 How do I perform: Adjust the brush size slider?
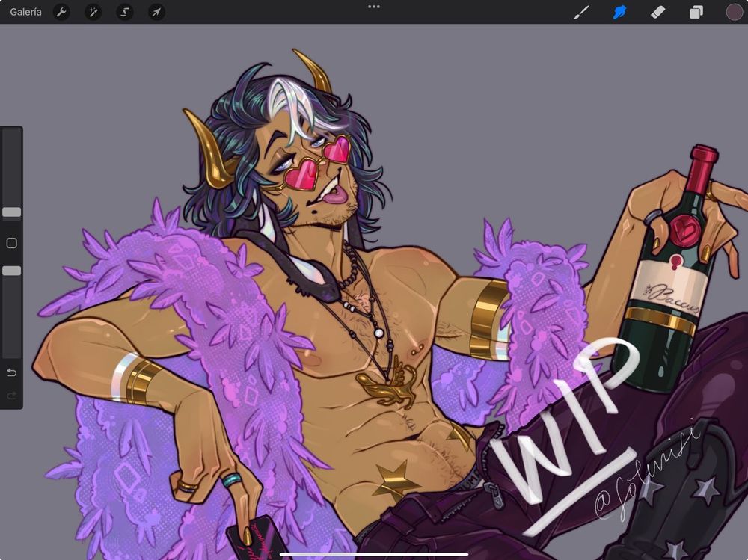[x=10, y=212]
